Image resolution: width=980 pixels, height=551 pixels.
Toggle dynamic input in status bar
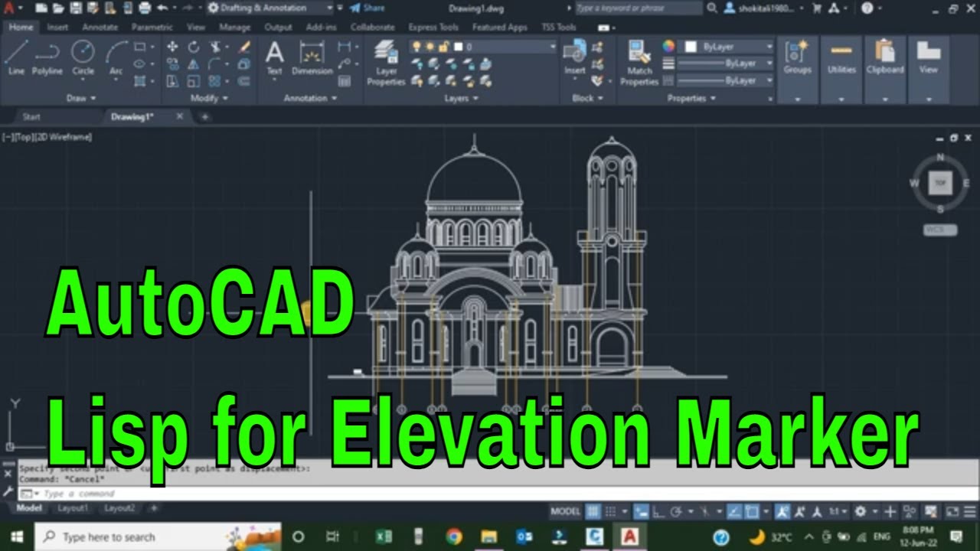point(642,511)
